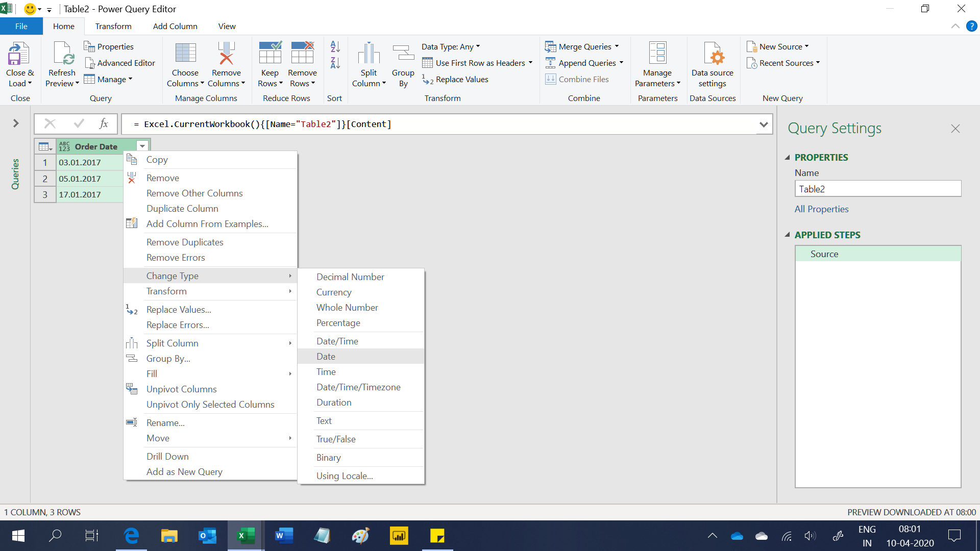The height and width of the screenshot is (551, 980).
Task: Click the Remove Columns icon
Action: pos(226,54)
